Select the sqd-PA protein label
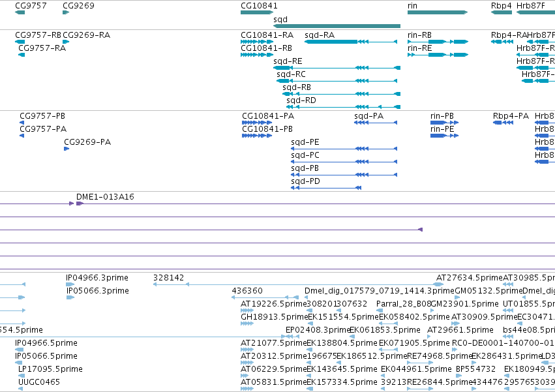Viewport: 555px width, 392px height. 369,116
